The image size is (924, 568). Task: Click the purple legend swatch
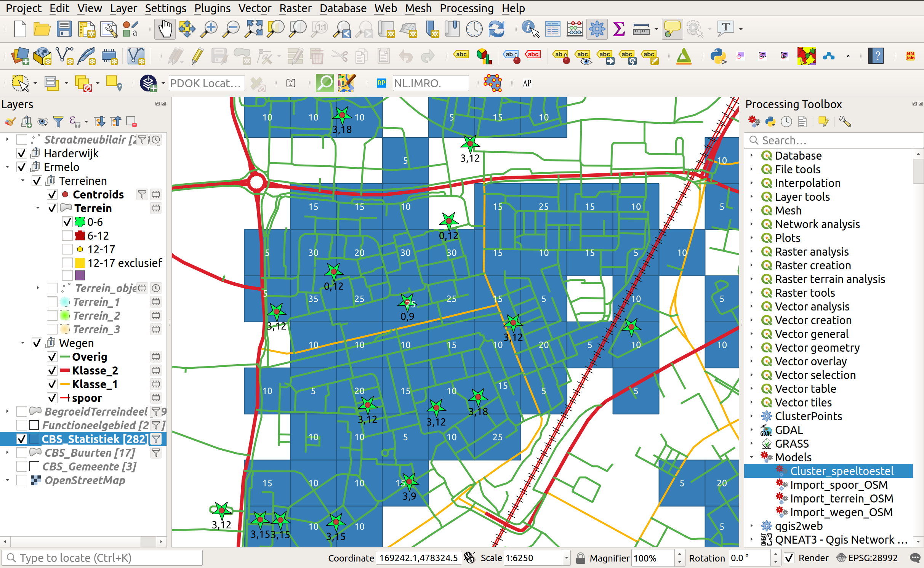(80, 275)
